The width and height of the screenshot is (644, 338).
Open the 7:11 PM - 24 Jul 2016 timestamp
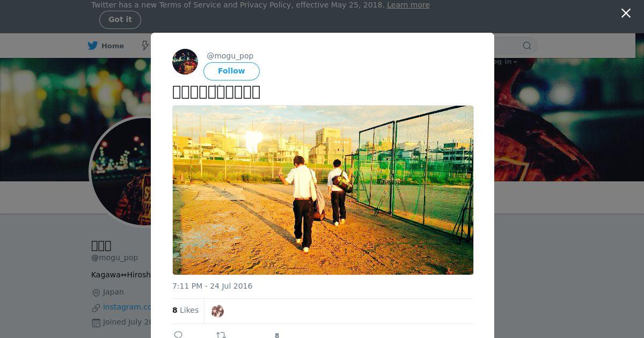point(213,286)
